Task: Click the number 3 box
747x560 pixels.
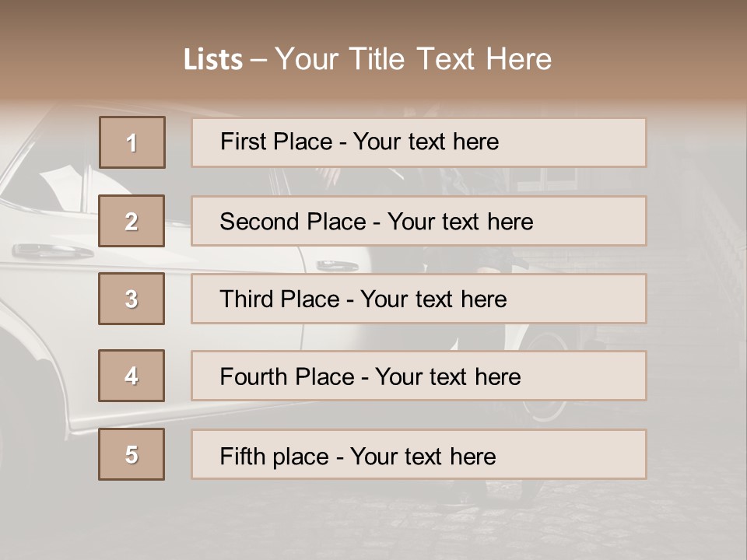Action: (132, 299)
